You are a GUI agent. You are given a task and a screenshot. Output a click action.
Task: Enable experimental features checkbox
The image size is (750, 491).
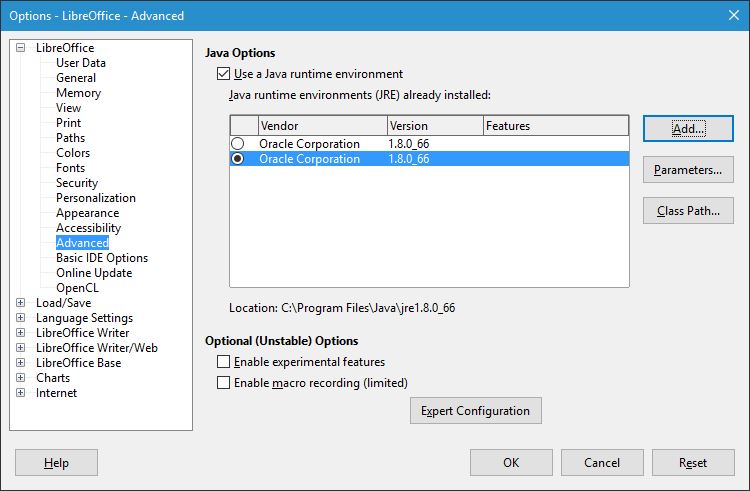click(223, 362)
